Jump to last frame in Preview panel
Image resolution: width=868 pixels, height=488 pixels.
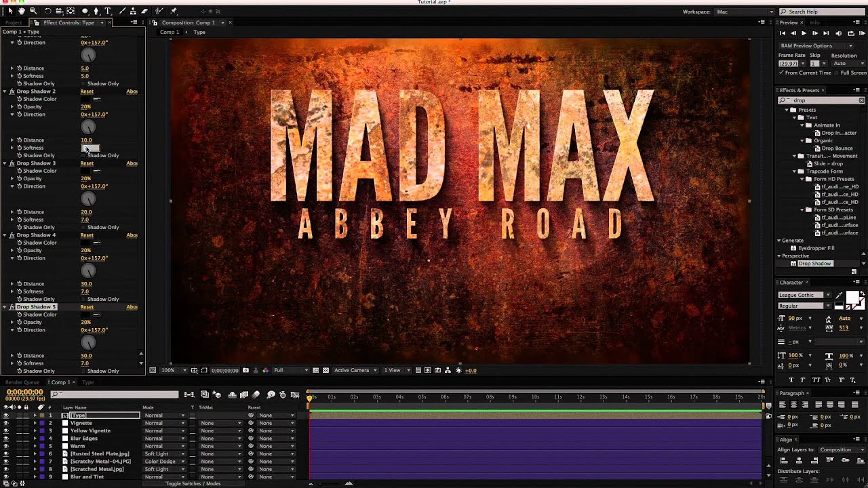point(826,33)
